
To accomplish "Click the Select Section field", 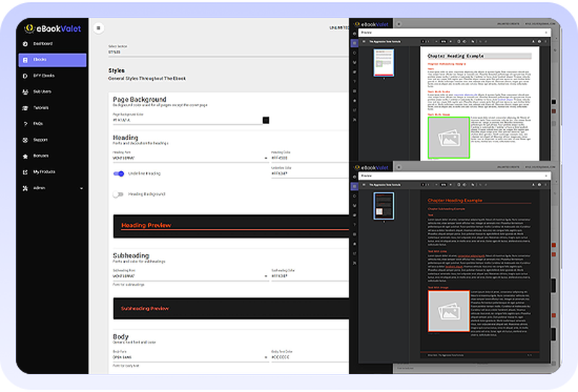I will pos(217,52).
